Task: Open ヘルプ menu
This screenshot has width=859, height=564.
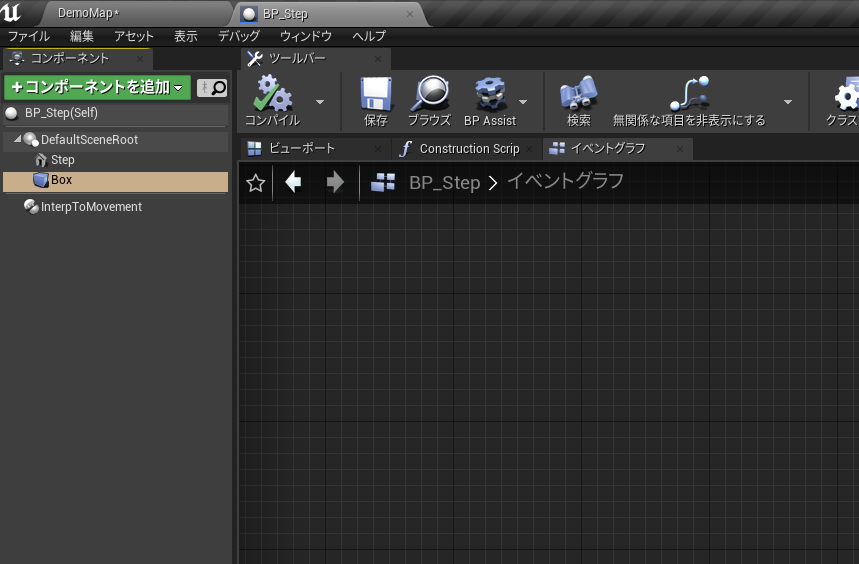Action: pyautogui.click(x=369, y=36)
